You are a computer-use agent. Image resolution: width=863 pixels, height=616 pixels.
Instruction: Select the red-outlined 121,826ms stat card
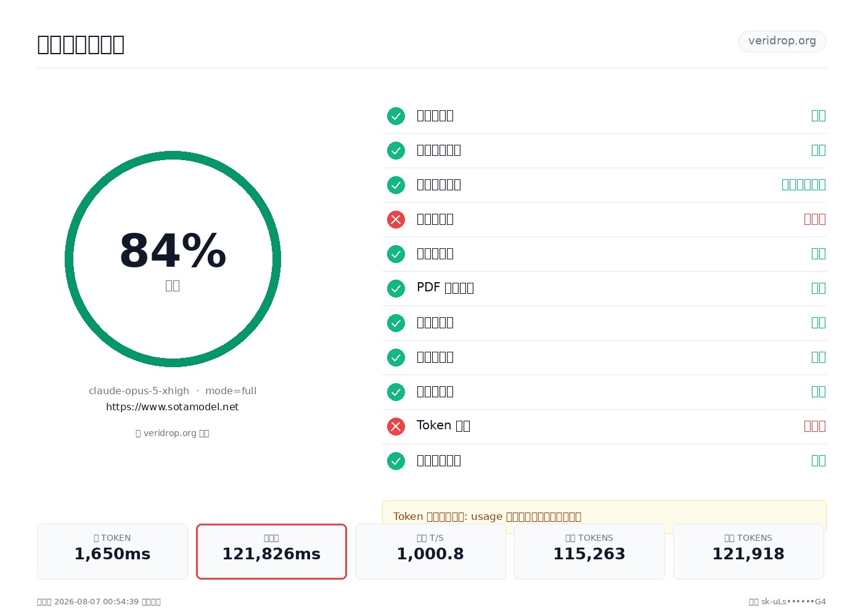pyautogui.click(x=271, y=551)
